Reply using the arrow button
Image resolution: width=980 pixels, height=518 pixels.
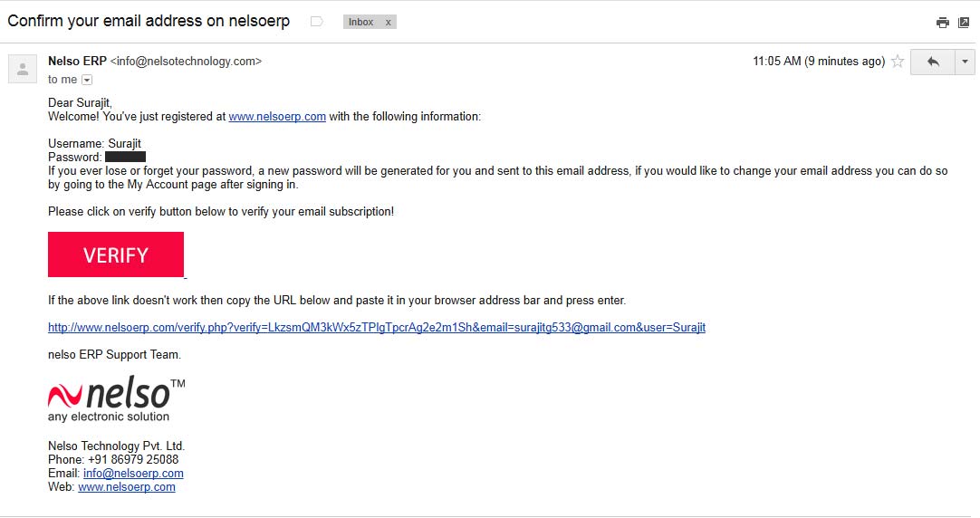pos(933,62)
